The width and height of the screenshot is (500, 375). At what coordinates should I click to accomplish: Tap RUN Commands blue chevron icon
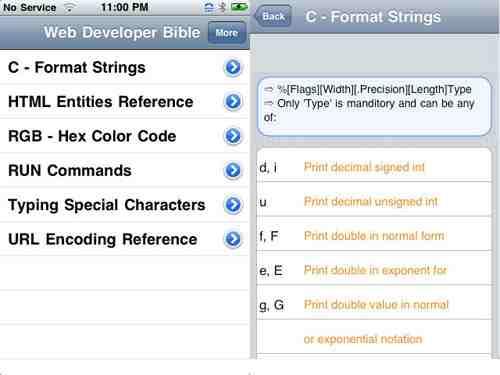[233, 170]
